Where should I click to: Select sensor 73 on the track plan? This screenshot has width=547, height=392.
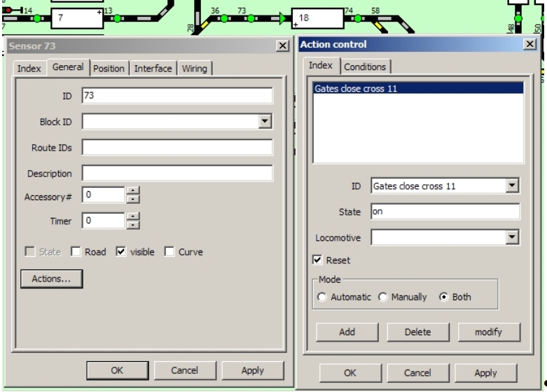250,19
